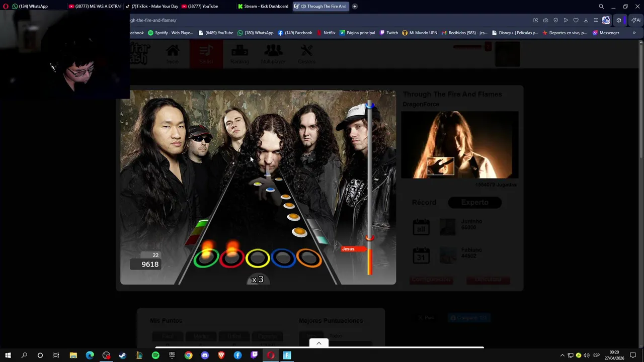The height and width of the screenshot is (362, 644).
Task: Expand the bookmarks bar overflow chevron
Action: click(x=634, y=33)
